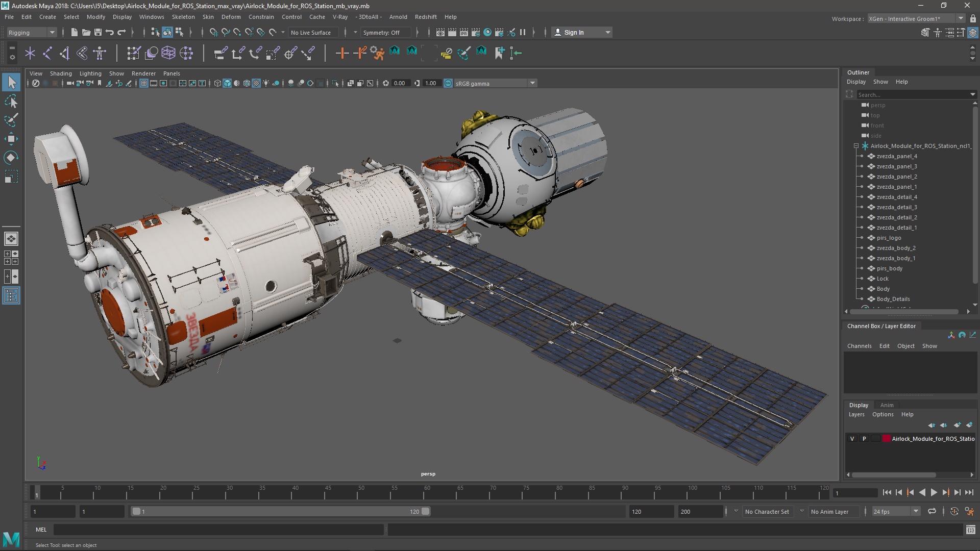This screenshot has width=980, height=551.
Task: Open the viewport Shading menu
Action: (x=61, y=73)
